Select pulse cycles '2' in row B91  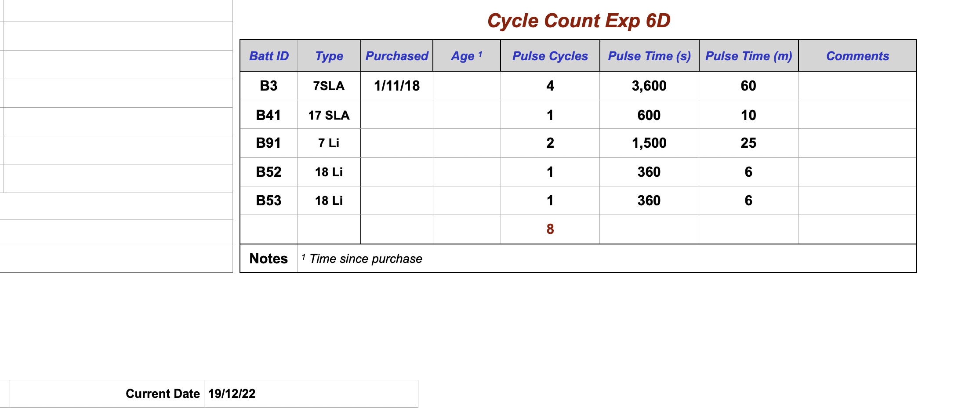point(550,143)
